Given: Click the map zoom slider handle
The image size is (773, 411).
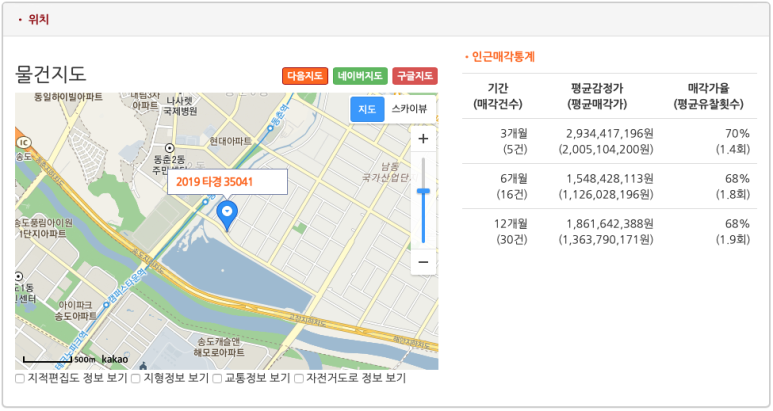Looking at the screenshot, I should point(423,190).
